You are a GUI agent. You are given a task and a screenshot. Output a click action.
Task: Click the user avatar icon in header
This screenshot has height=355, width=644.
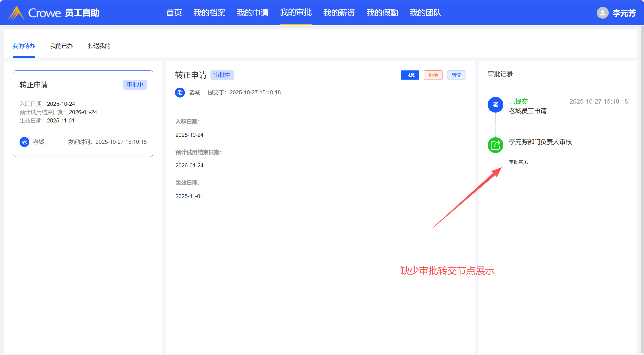(602, 13)
